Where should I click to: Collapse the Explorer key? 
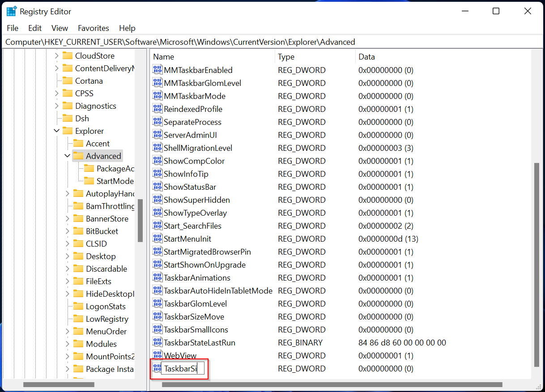tap(57, 131)
